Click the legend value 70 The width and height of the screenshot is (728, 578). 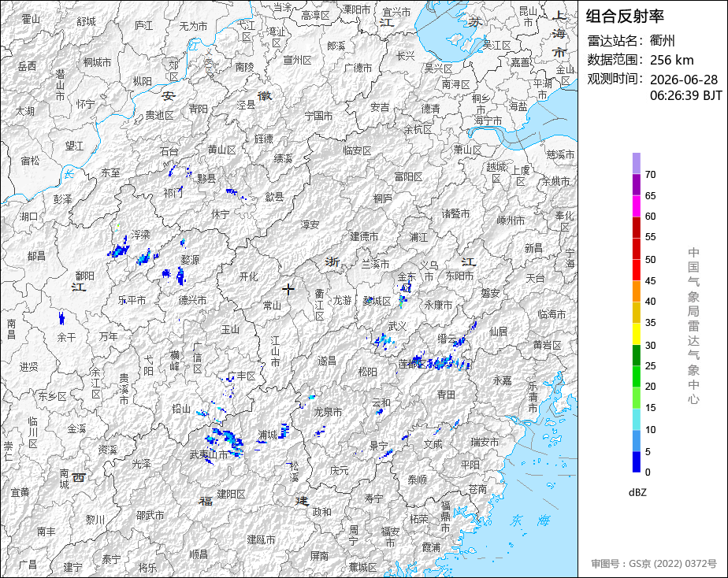(x=650, y=175)
